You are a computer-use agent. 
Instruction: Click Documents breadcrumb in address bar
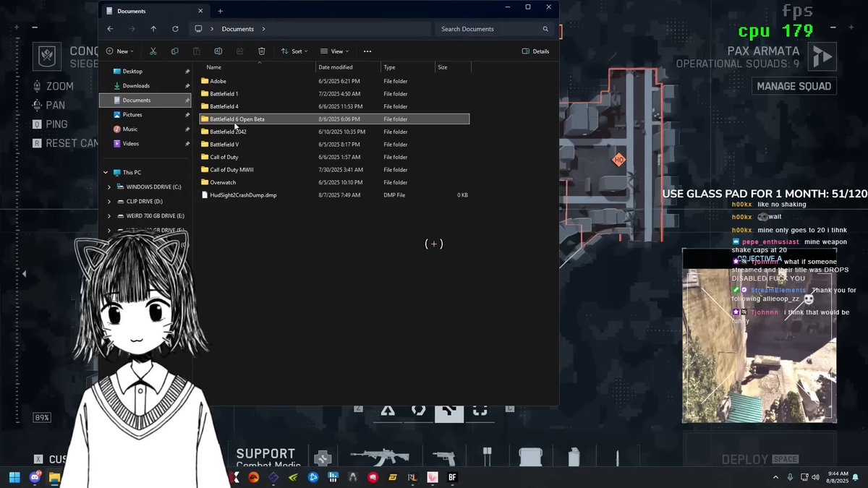pyautogui.click(x=238, y=29)
